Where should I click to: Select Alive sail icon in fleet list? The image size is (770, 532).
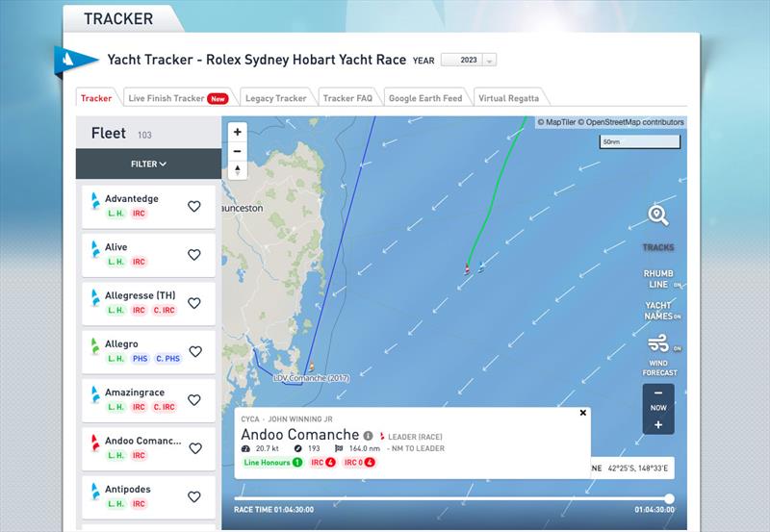click(x=95, y=249)
